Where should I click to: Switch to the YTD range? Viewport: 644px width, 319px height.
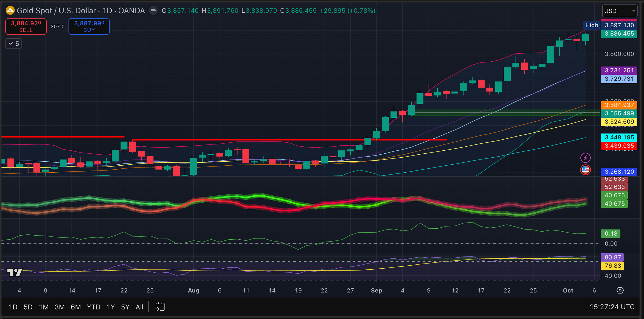click(93, 307)
